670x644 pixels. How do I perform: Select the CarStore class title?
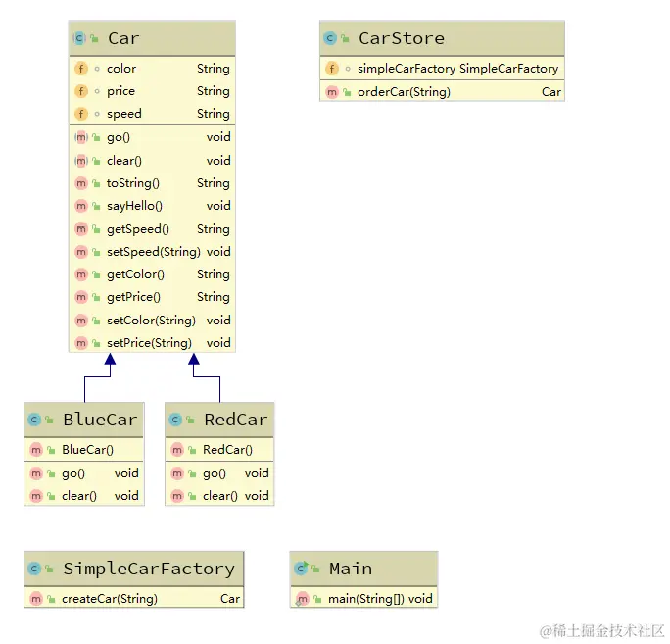(x=402, y=38)
